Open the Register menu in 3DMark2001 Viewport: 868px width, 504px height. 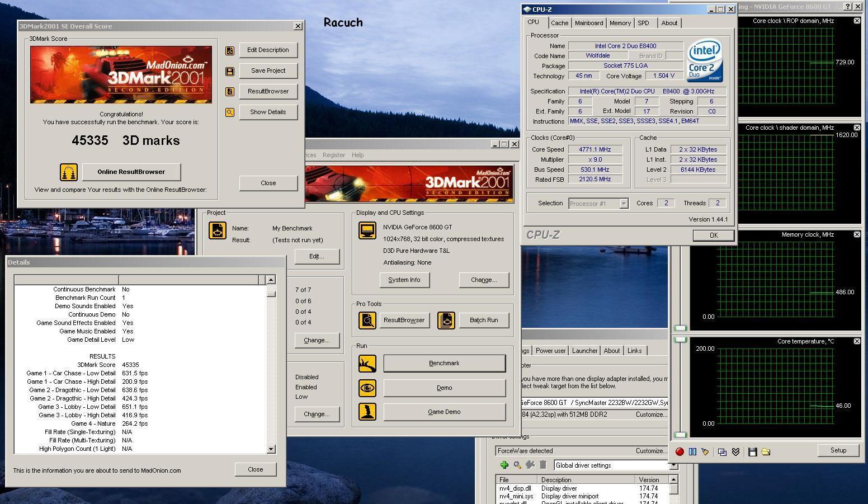[x=333, y=155]
